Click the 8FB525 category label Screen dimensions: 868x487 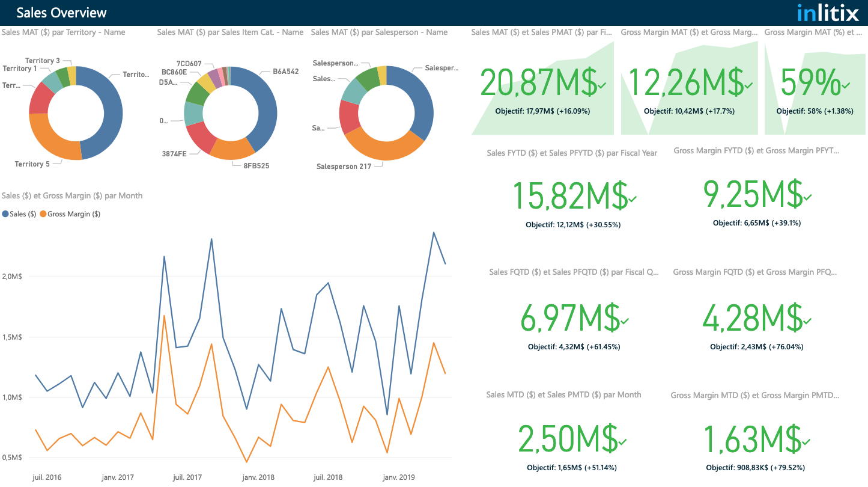point(256,165)
